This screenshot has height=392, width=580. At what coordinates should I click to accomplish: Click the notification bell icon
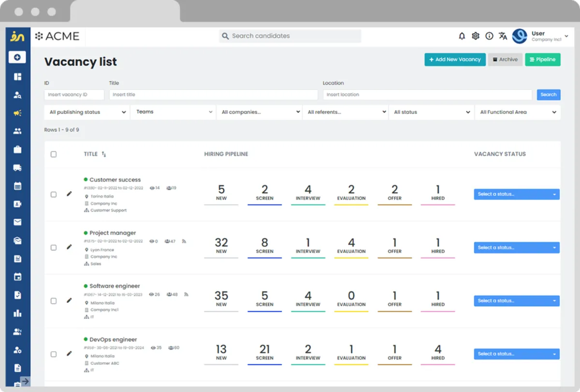click(x=462, y=36)
